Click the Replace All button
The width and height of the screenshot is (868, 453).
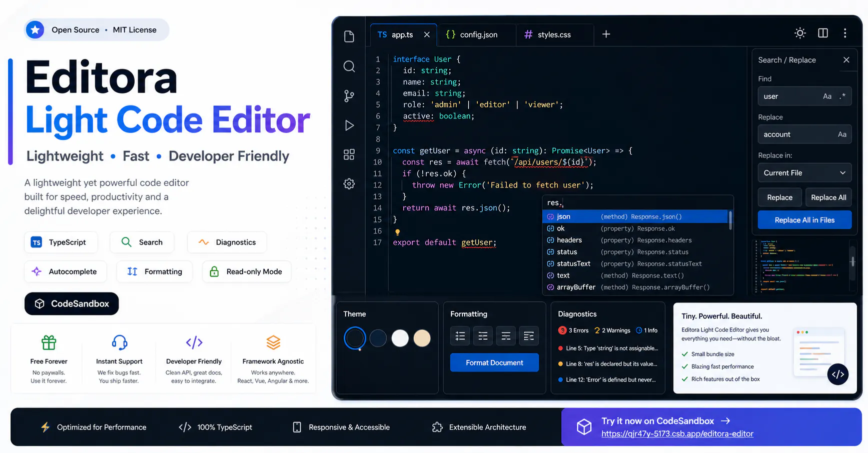click(x=828, y=197)
